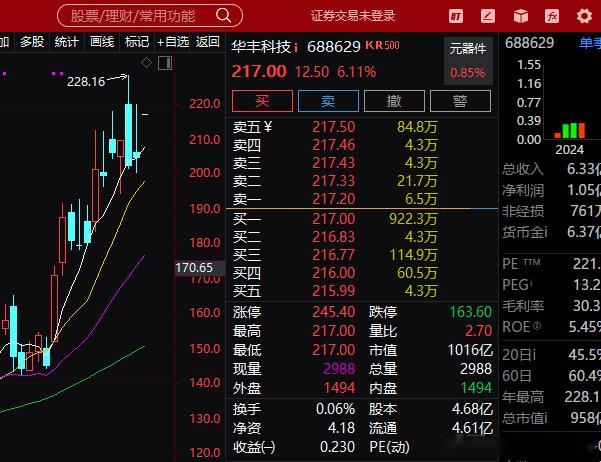Open the 3D cube icon in top bar
This screenshot has height=462, width=601.
[x=520, y=16]
